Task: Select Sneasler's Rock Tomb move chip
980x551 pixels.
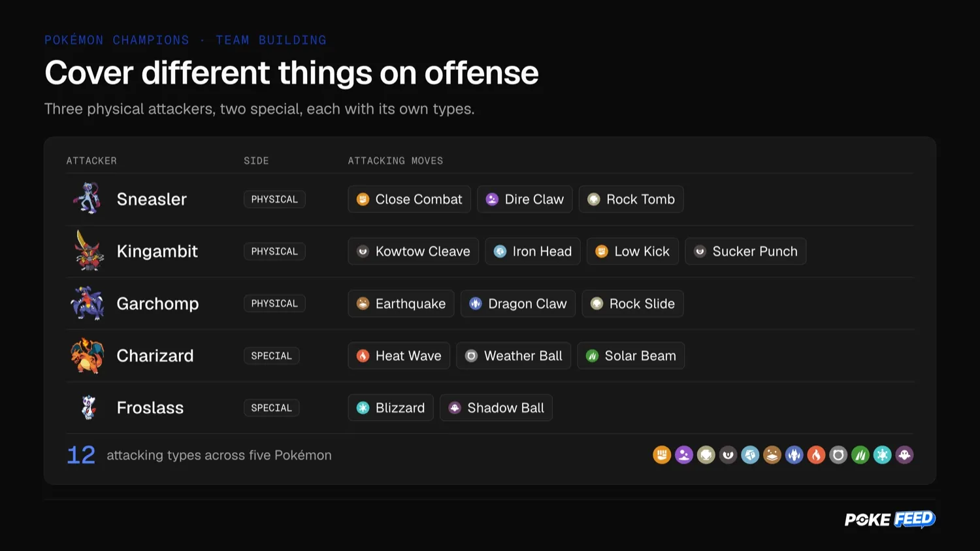Action: (631, 199)
